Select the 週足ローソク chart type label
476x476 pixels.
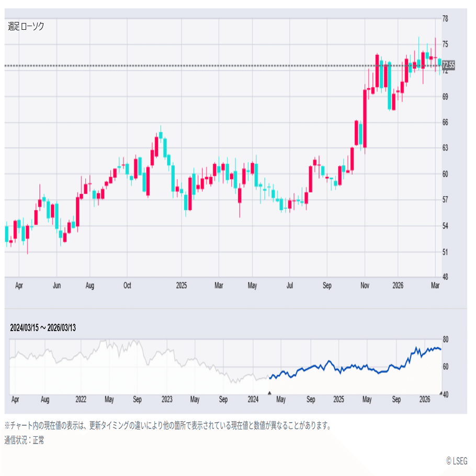pyautogui.click(x=26, y=26)
